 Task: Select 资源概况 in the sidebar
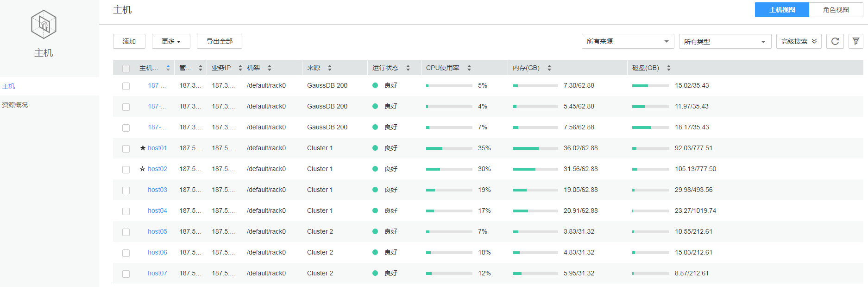(15, 105)
